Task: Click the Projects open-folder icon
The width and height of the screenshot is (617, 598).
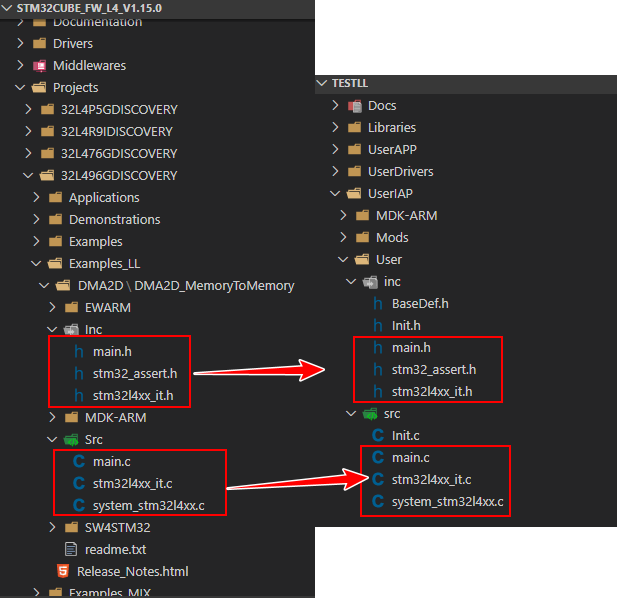Action: click(39, 87)
